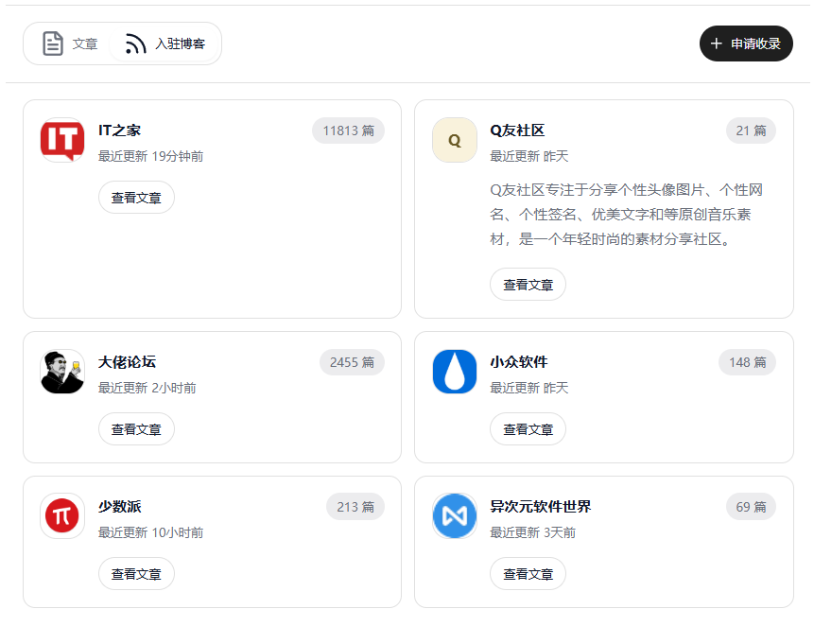814x644 pixels.
Task: Click 最近更新 2小时前 text
Action: click(x=147, y=388)
